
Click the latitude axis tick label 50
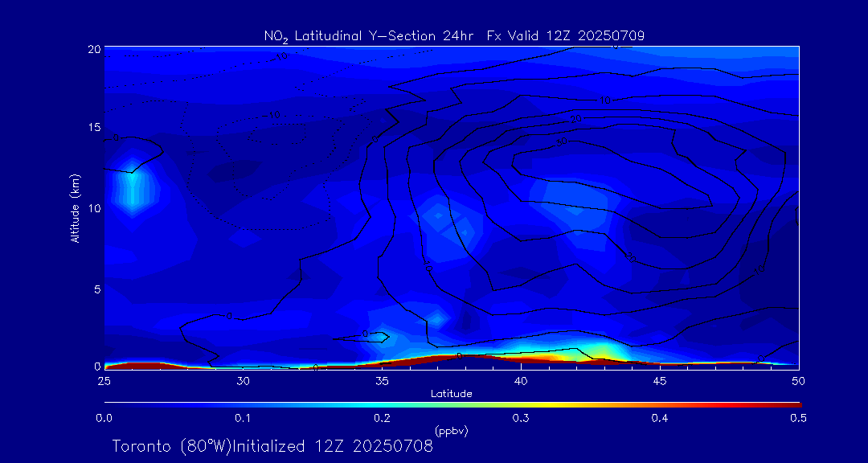pos(799,381)
